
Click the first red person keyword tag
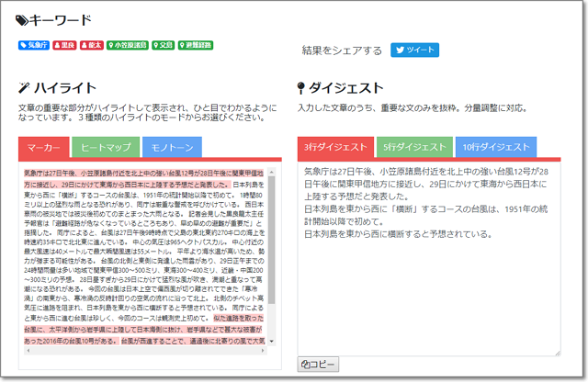[64, 43]
